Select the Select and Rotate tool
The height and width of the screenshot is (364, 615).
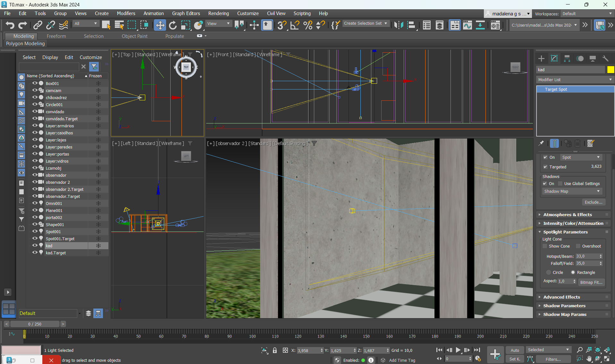pos(173,25)
